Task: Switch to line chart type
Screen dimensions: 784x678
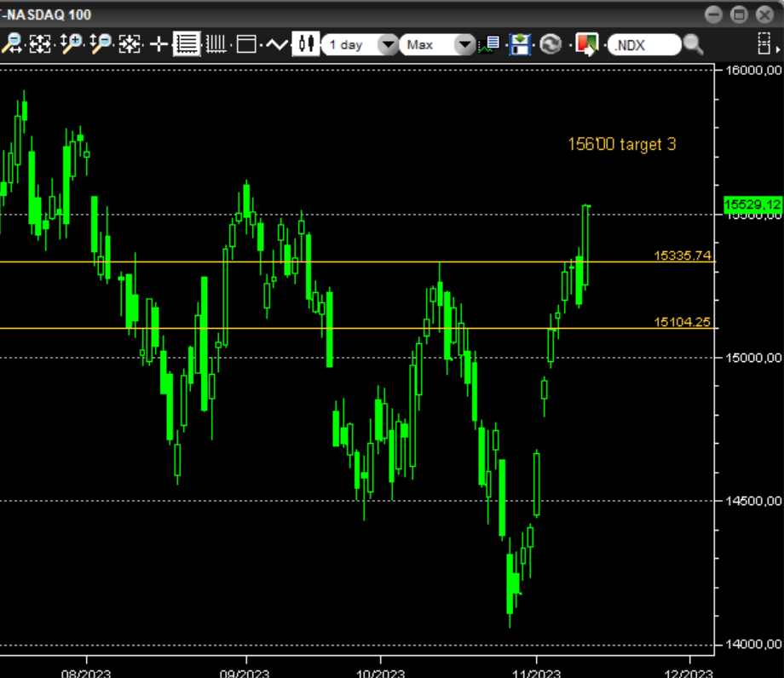Action: (276, 44)
